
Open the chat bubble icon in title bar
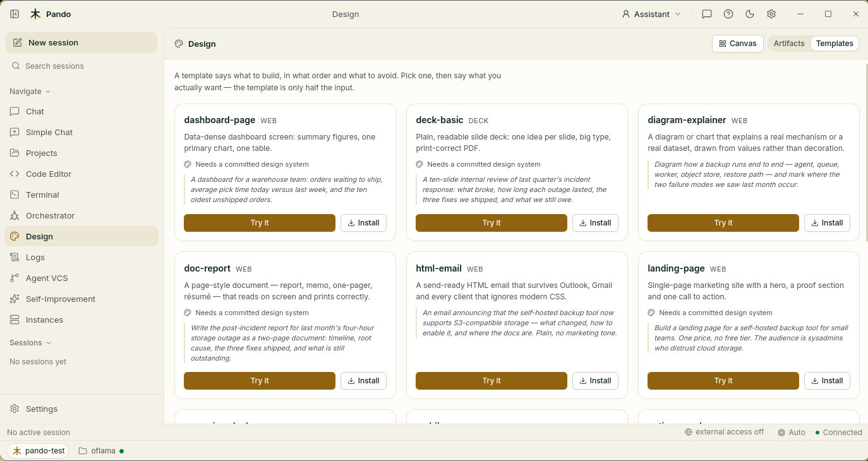click(x=707, y=14)
